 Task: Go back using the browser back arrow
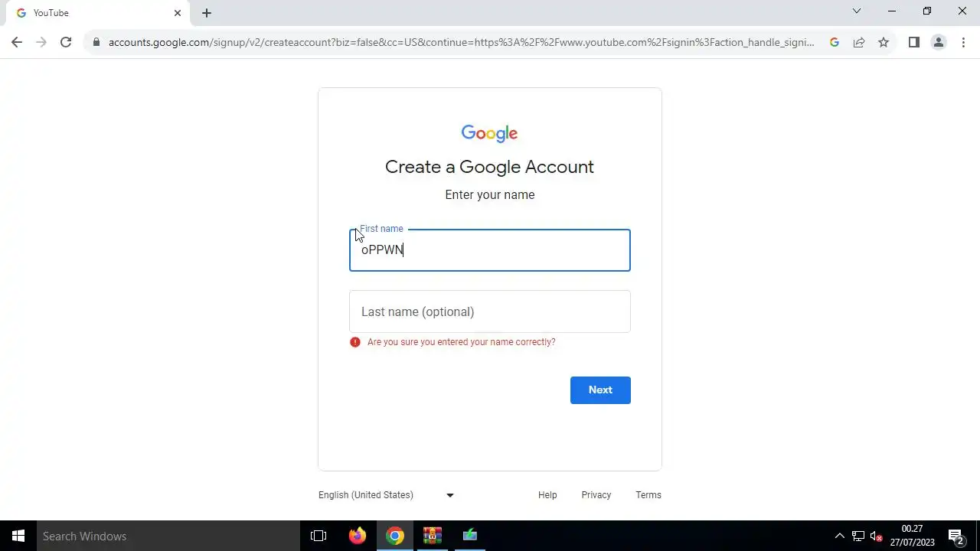pos(17,43)
